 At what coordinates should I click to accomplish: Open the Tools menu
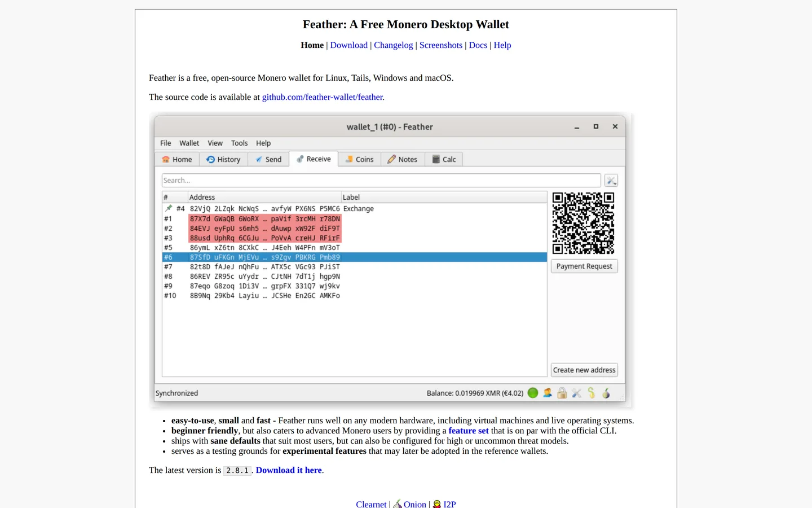pos(239,143)
